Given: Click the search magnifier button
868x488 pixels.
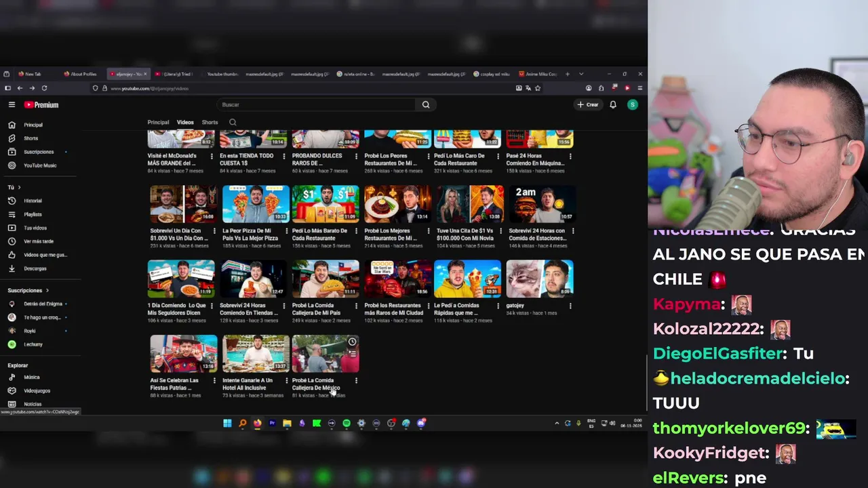Looking at the screenshot, I should pos(426,104).
